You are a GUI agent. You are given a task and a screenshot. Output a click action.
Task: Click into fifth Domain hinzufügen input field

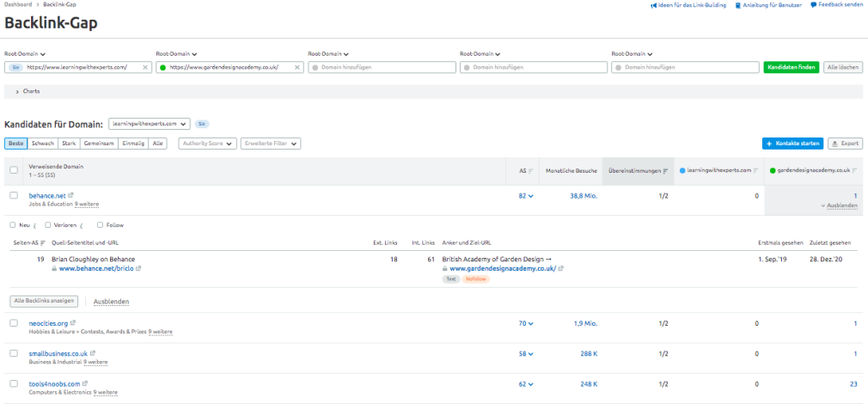pyautogui.click(x=685, y=67)
